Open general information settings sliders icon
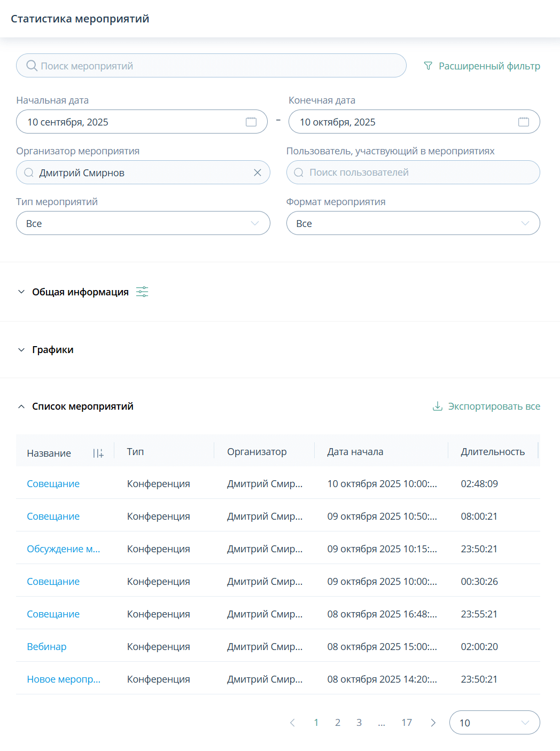 coord(142,292)
